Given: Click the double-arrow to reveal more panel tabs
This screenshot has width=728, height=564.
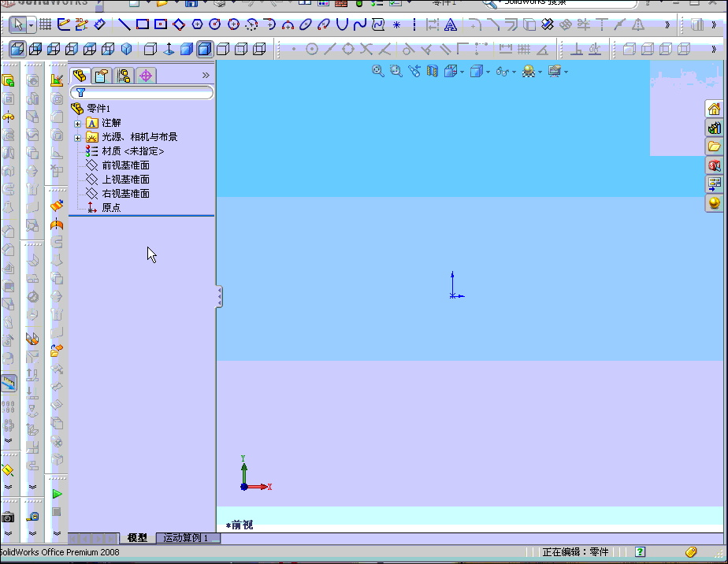Looking at the screenshot, I should pyautogui.click(x=206, y=75).
